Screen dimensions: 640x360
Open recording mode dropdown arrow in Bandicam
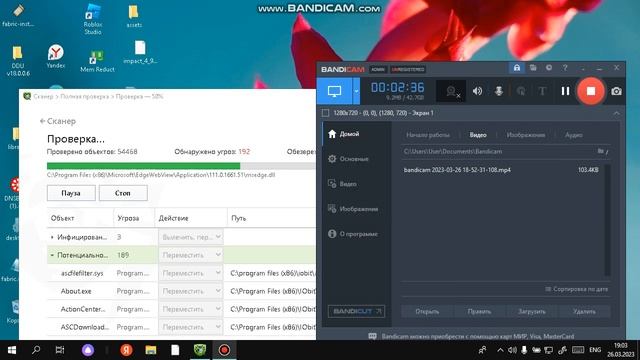point(356,91)
